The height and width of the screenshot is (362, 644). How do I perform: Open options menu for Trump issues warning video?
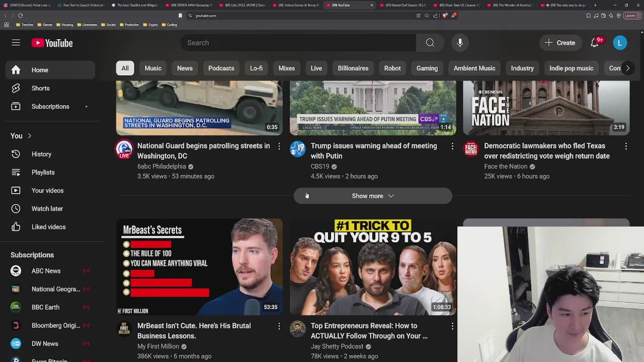pos(452,146)
